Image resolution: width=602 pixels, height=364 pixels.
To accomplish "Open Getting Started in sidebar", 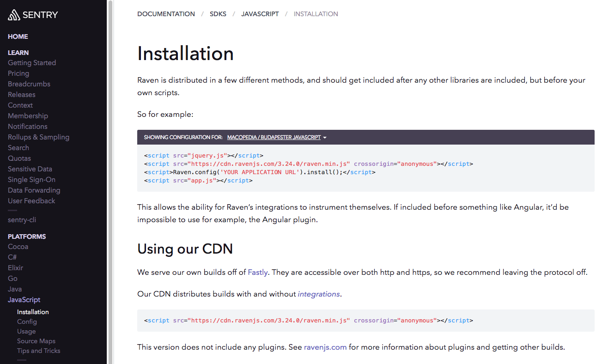I will click(32, 63).
